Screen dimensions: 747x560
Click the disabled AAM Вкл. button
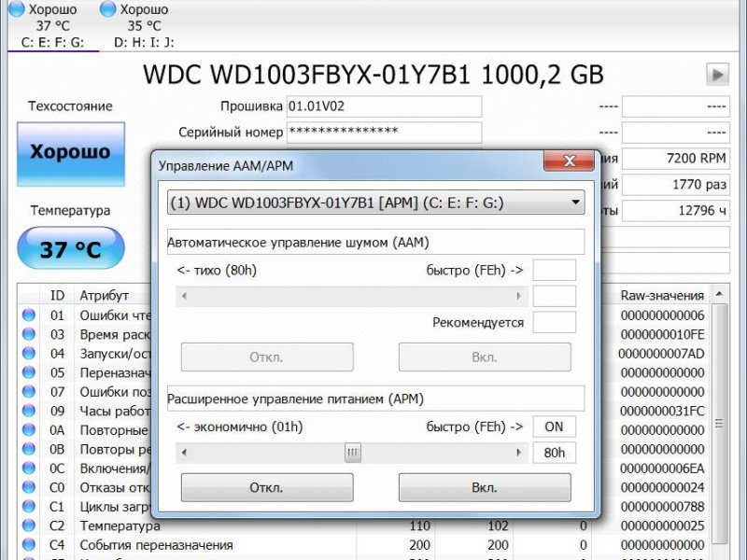coord(485,357)
